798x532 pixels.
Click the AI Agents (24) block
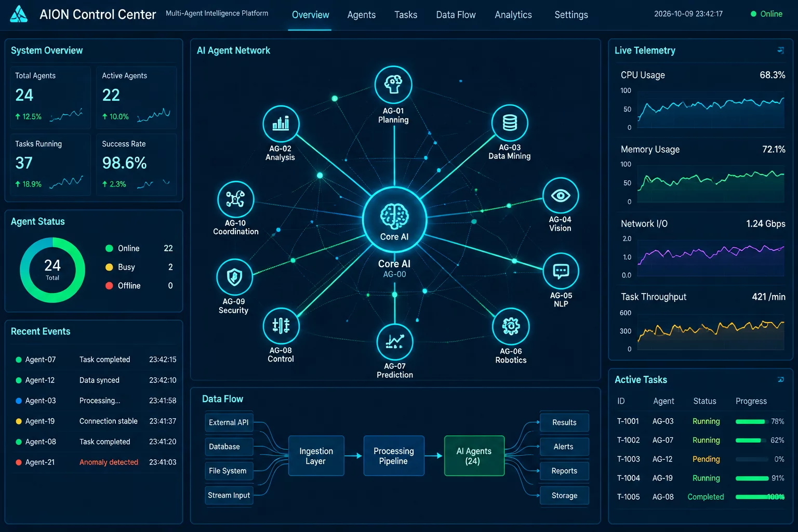click(x=474, y=456)
